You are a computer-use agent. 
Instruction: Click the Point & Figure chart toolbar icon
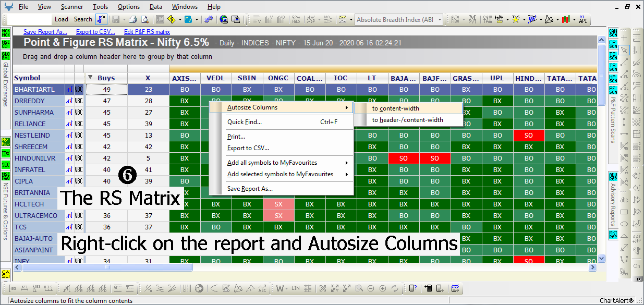tap(101, 19)
